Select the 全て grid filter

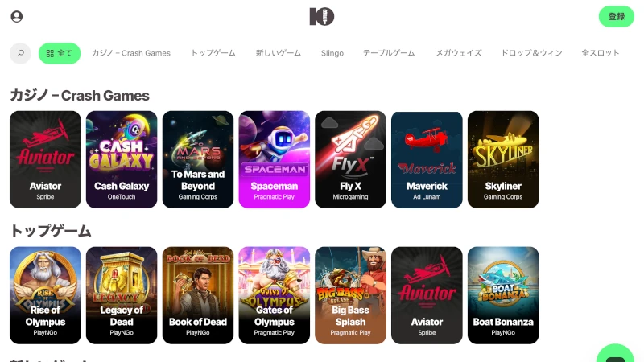tap(60, 53)
